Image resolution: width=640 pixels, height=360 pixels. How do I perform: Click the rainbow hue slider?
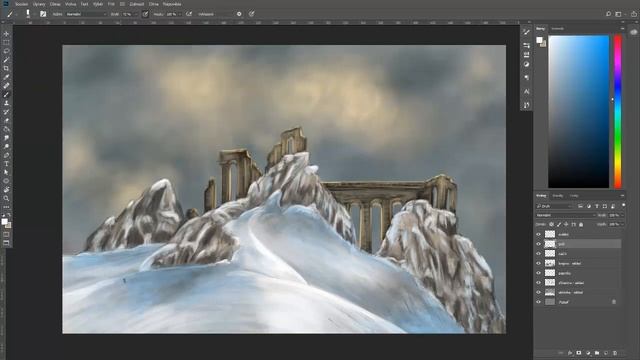618,111
